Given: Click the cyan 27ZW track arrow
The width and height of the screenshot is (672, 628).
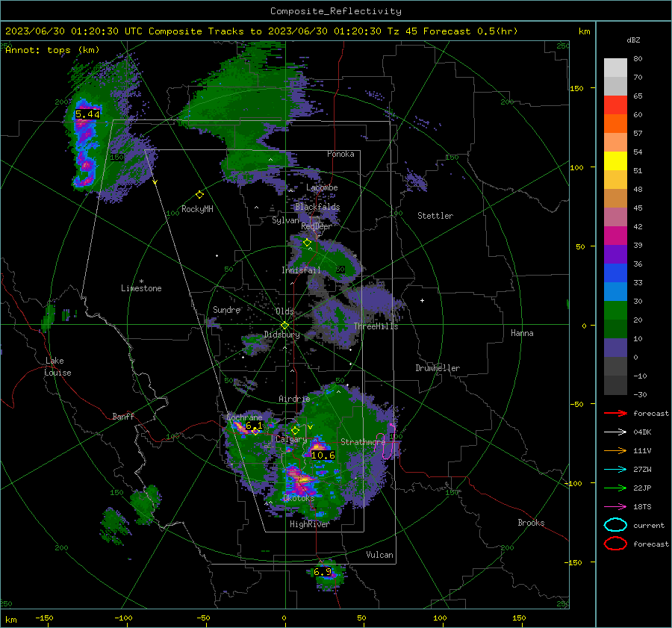Looking at the screenshot, I should [x=615, y=470].
